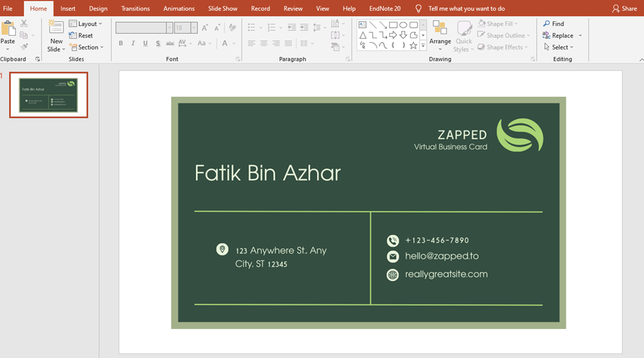
Task: Click the Share button
Action: (624, 8)
